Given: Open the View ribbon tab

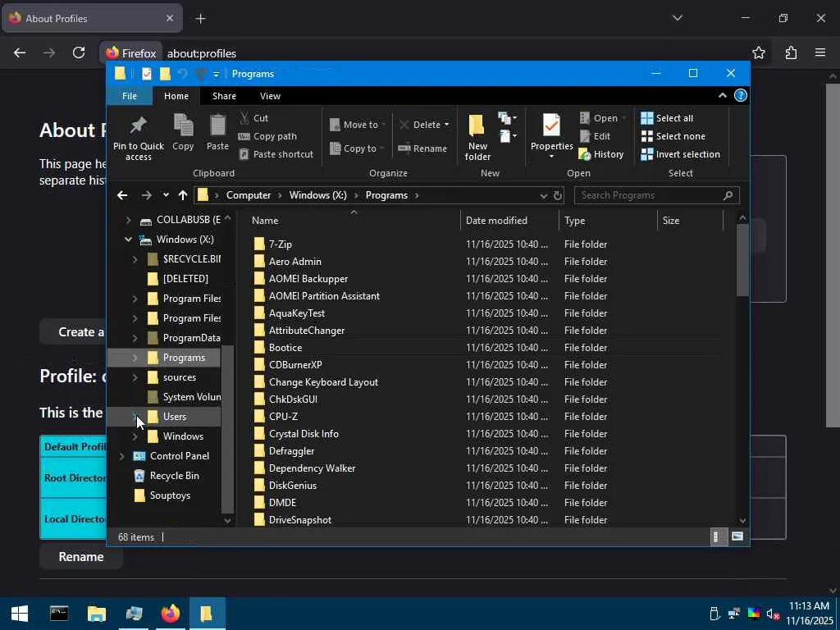Looking at the screenshot, I should pos(270,96).
